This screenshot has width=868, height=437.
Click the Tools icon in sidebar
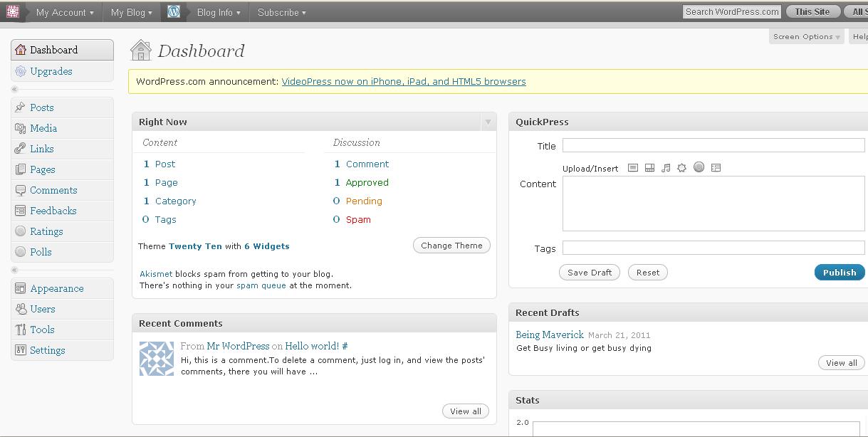(x=21, y=330)
